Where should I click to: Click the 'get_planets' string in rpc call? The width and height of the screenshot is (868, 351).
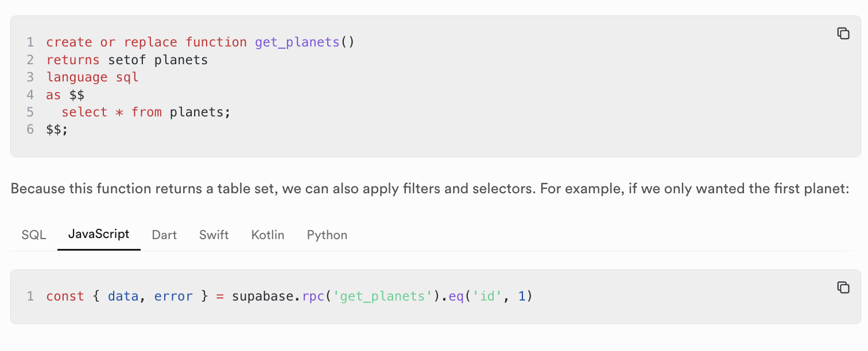(382, 297)
